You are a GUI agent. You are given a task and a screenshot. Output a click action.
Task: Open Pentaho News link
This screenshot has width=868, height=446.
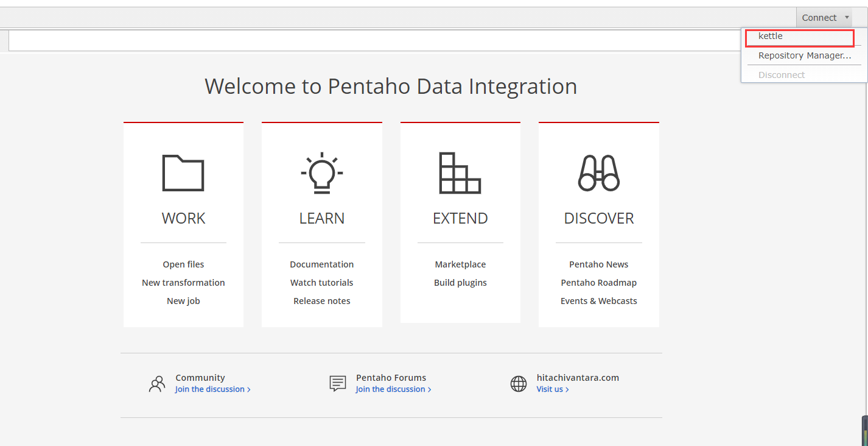pyautogui.click(x=599, y=264)
